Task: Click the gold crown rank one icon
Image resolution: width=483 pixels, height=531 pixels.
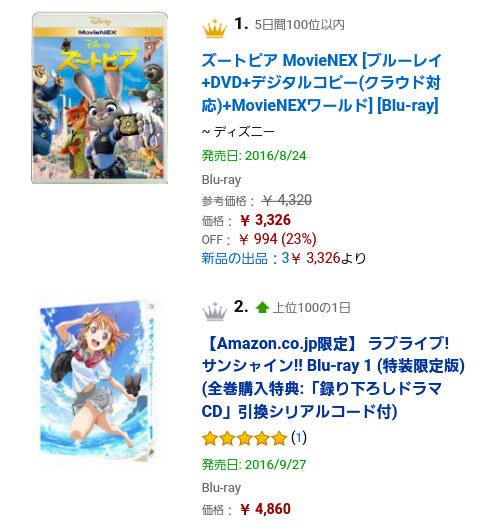Action: point(215,28)
